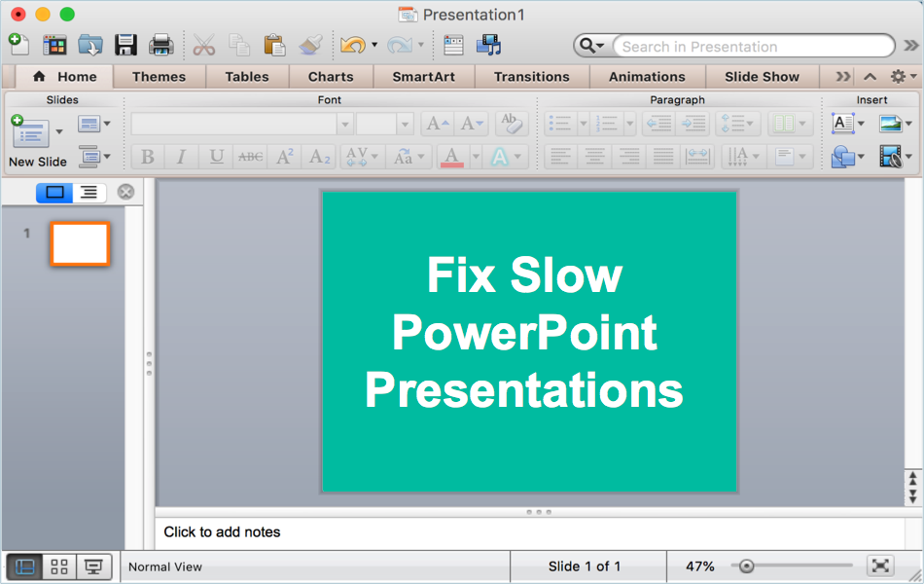The image size is (924, 584).
Task: Create a new presentation from toolbar
Action: tap(18, 45)
